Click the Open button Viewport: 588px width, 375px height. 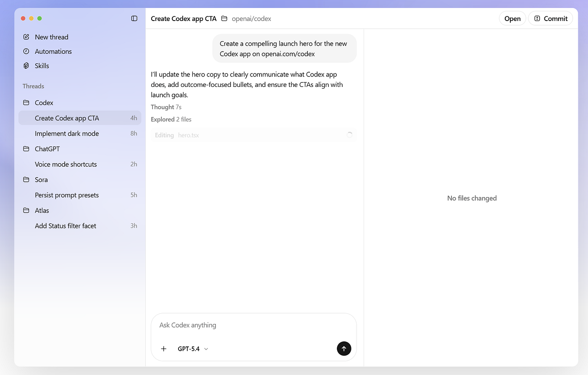(512, 18)
